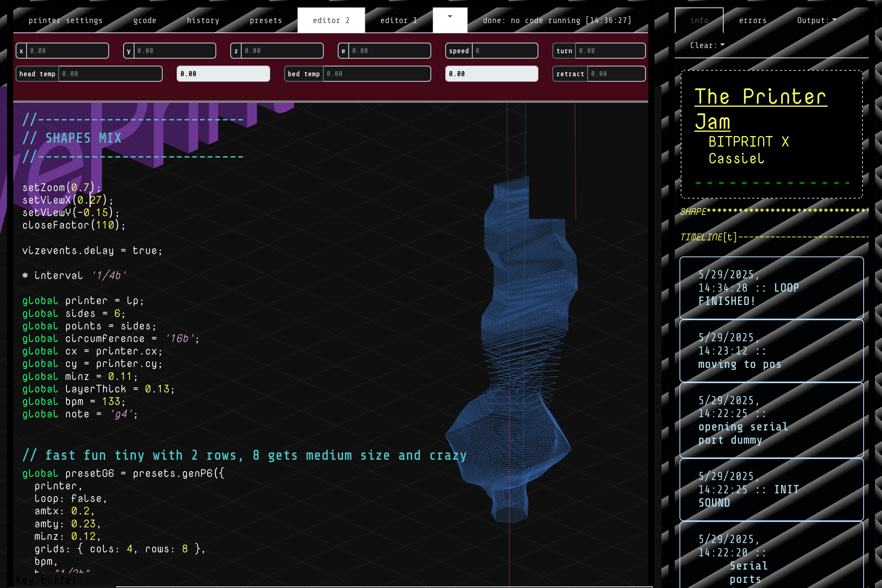Click the SHAPE section header
882x588 pixels.
coord(693,212)
